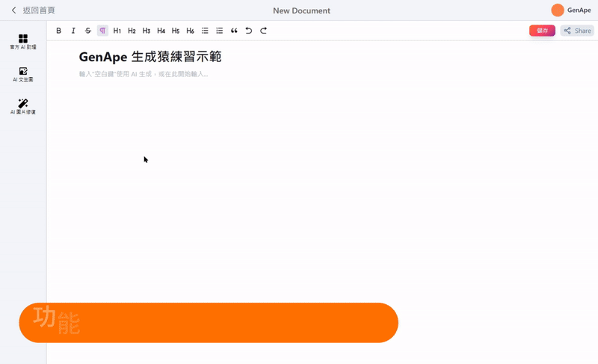This screenshot has width=598, height=364.
Task: Apply italic formatting
Action: (73, 31)
